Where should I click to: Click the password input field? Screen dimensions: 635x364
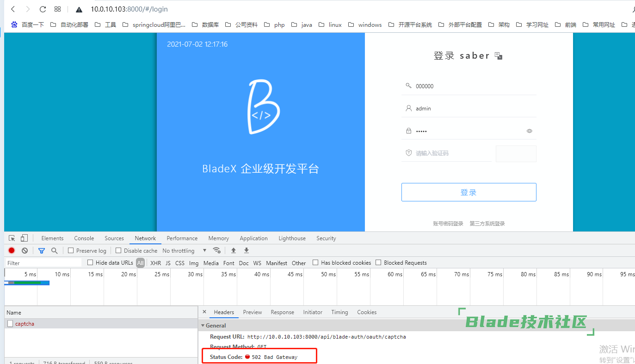point(469,131)
